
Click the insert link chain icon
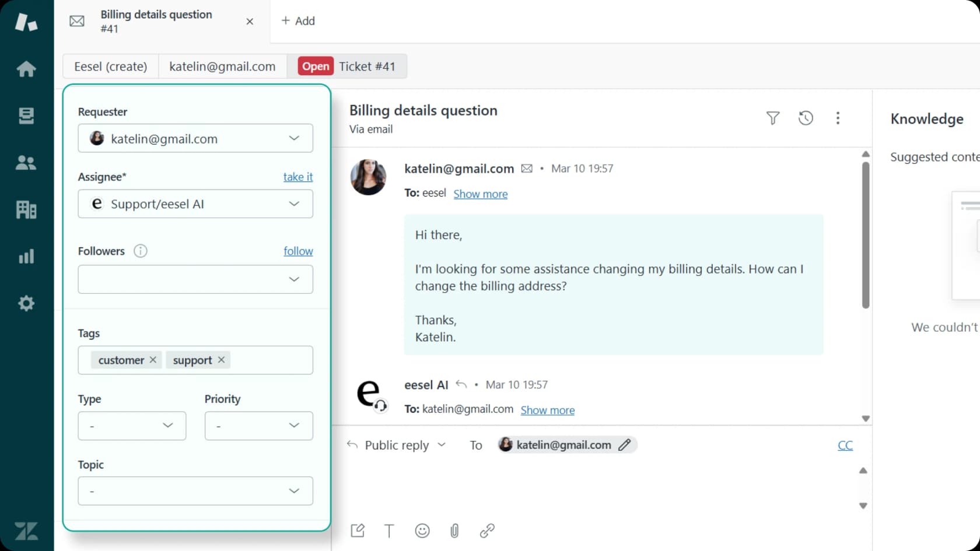(x=487, y=531)
